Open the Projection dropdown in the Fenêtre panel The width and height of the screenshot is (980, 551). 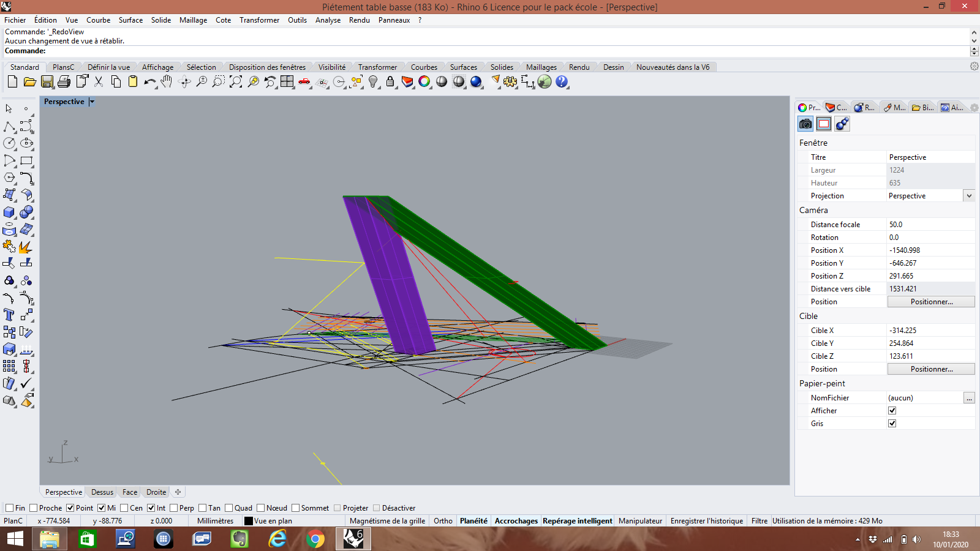pyautogui.click(x=969, y=195)
